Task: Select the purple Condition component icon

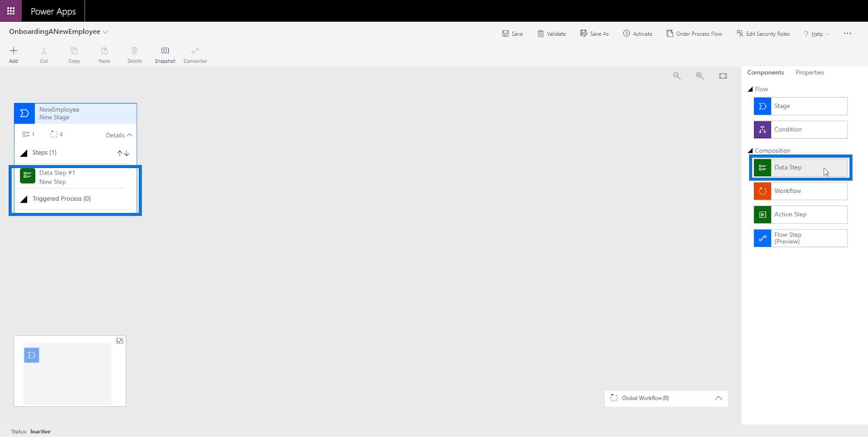Action: pyautogui.click(x=762, y=130)
